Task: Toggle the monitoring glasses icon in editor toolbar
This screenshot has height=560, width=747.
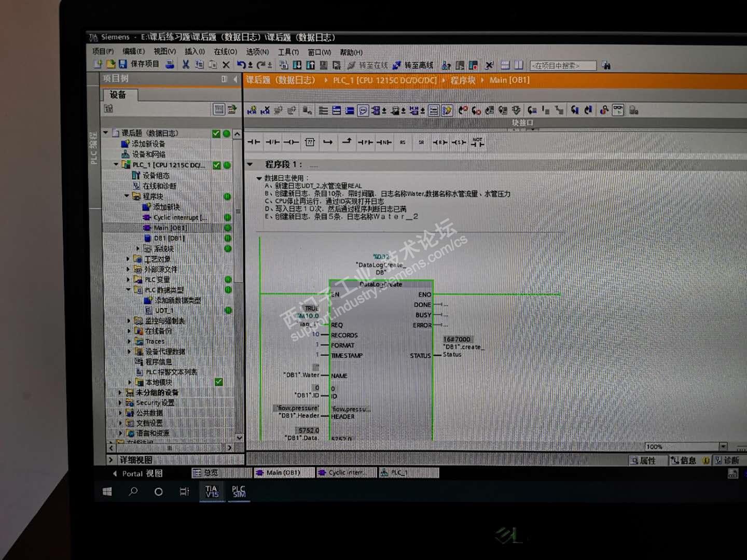Action: (618, 110)
